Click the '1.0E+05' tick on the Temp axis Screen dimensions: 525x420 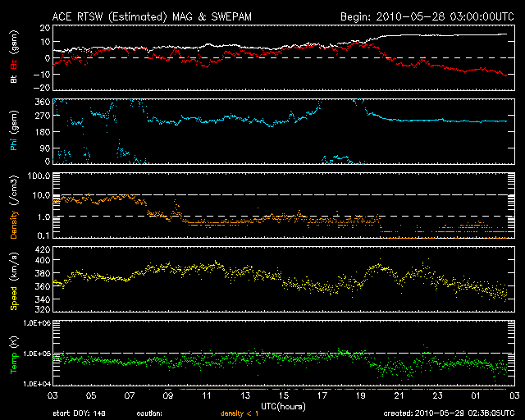point(37,354)
